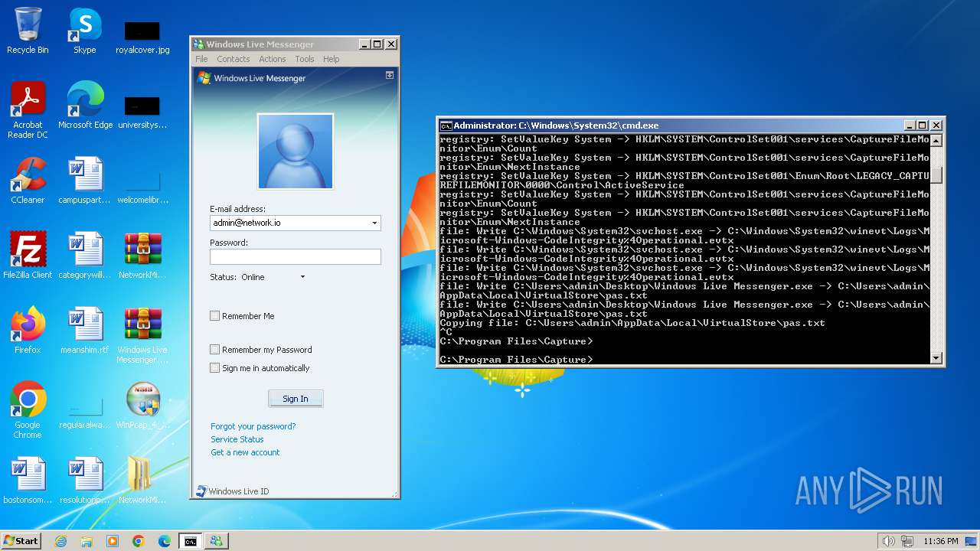
Task: Launch Acrobat Reader DC from the desktop
Action: coord(28,110)
